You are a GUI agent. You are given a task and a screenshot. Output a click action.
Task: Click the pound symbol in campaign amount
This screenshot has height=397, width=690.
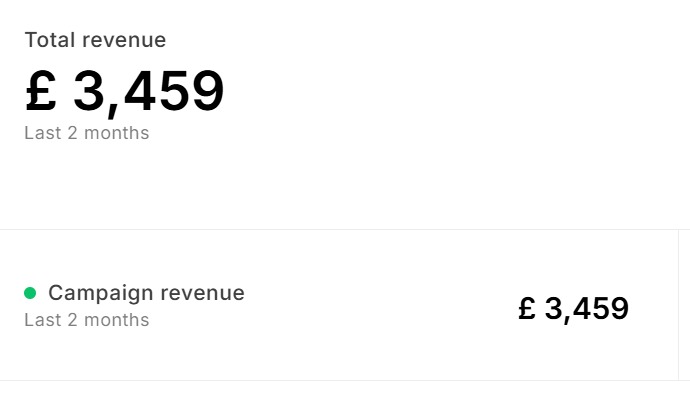click(x=527, y=308)
